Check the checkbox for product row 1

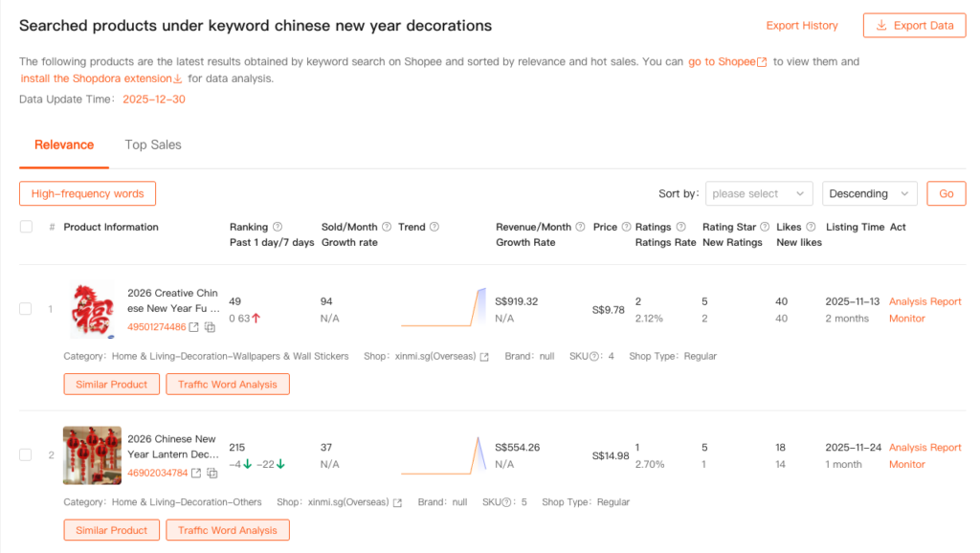click(26, 309)
